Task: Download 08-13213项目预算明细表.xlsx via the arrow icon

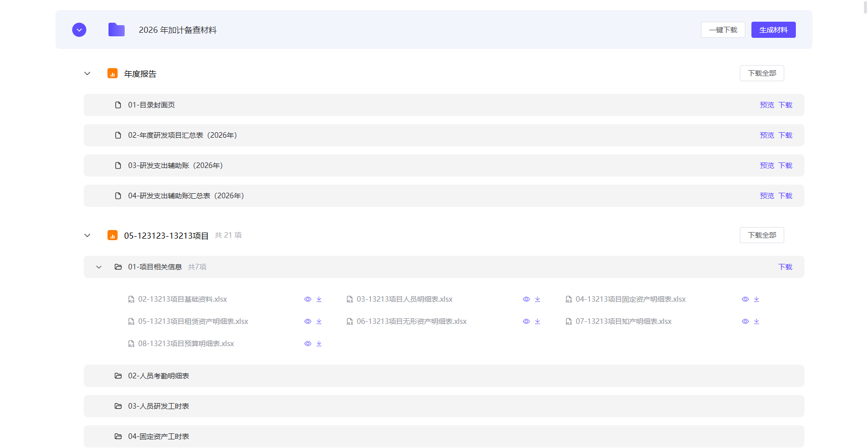Action: pos(319,344)
